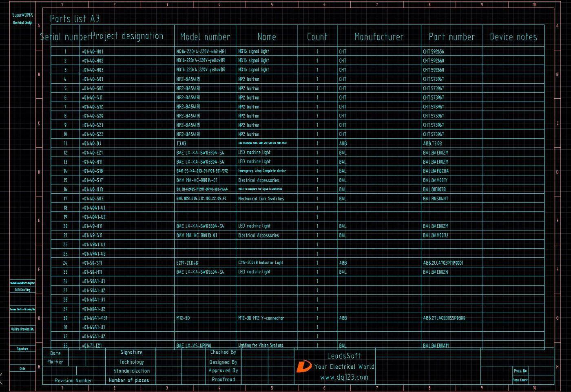The image size is (571, 392).
Task: Select model number T3.03
Action: tap(181, 144)
